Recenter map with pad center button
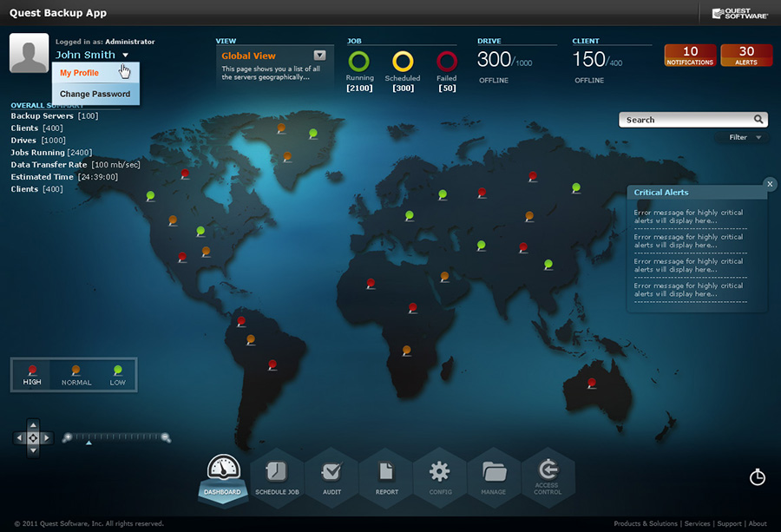781x532 pixels. tap(33, 438)
